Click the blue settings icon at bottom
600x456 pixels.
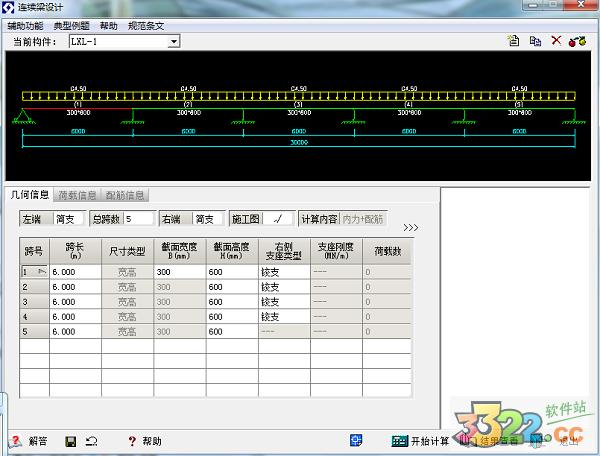356,440
